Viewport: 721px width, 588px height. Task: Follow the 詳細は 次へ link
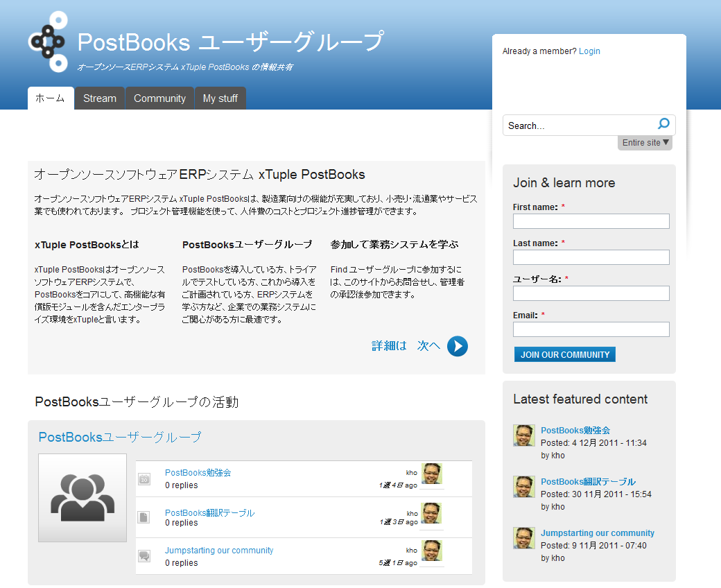click(406, 346)
